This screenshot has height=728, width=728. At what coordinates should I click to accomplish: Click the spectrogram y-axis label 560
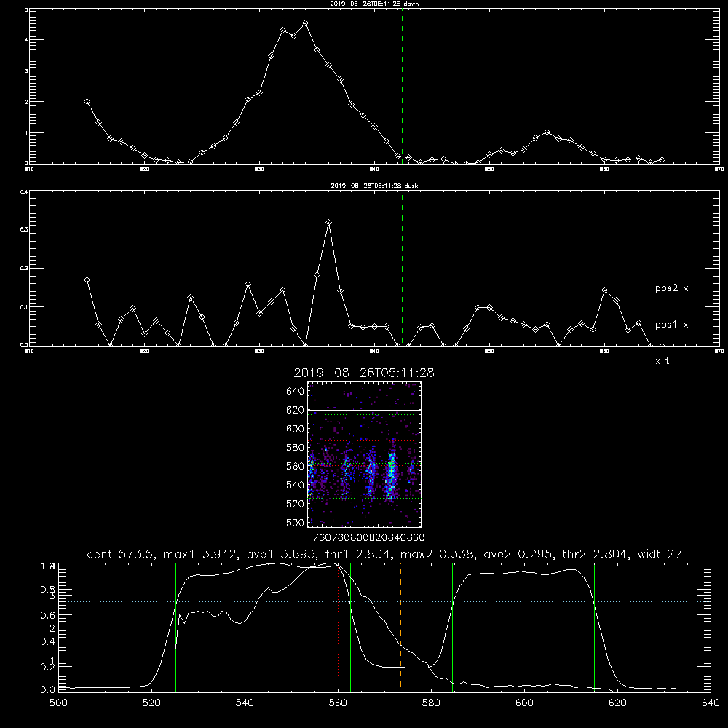pyautogui.click(x=295, y=466)
